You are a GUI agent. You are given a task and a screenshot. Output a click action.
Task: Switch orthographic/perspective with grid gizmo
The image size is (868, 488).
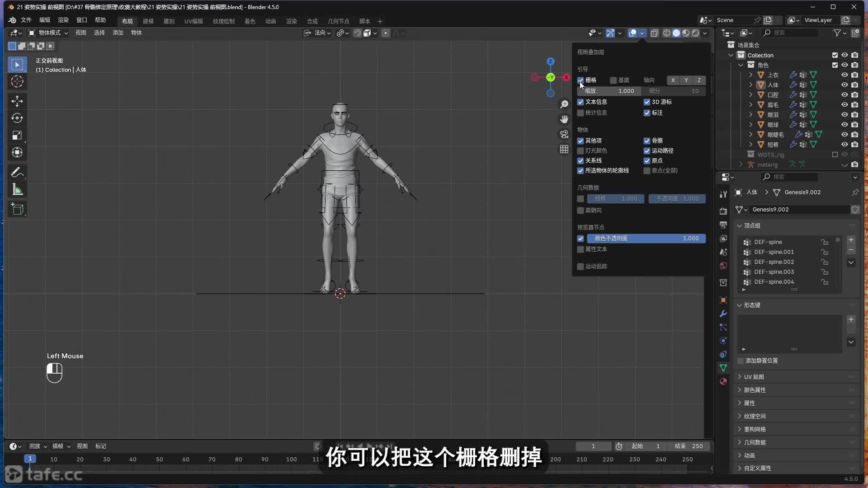[564, 149]
